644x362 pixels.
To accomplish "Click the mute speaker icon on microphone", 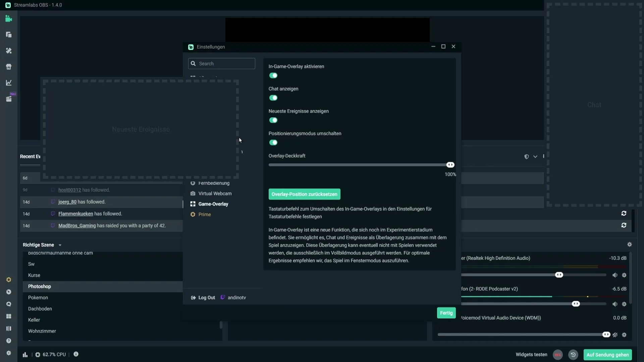I will (x=614, y=304).
